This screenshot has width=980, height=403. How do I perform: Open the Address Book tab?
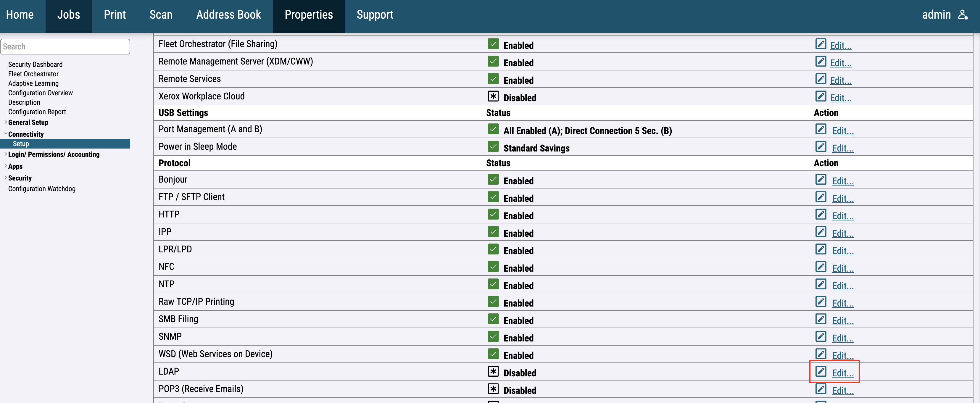[228, 15]
